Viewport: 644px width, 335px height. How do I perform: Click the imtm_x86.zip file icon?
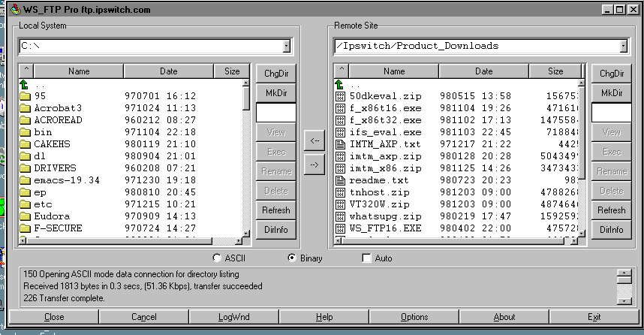340,168
